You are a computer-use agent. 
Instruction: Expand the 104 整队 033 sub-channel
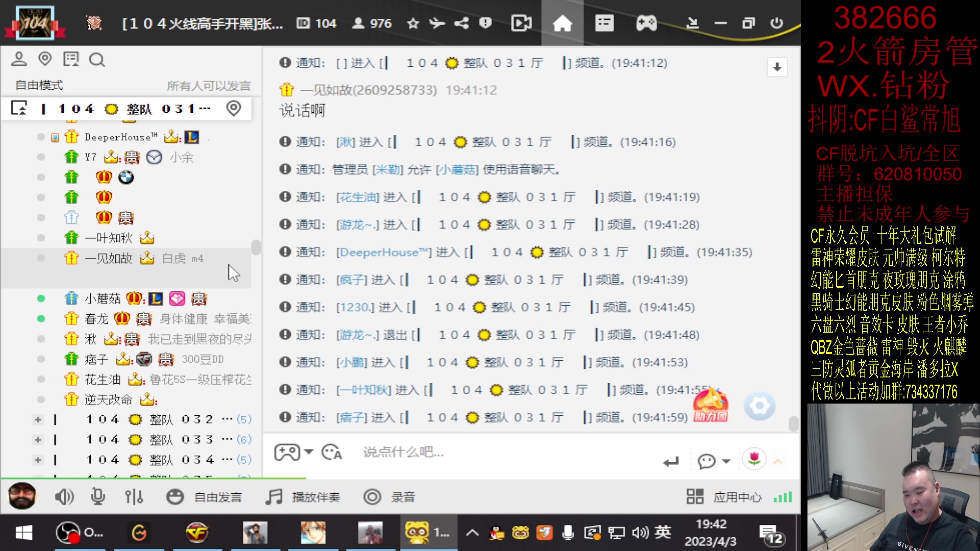click(38, 439)
